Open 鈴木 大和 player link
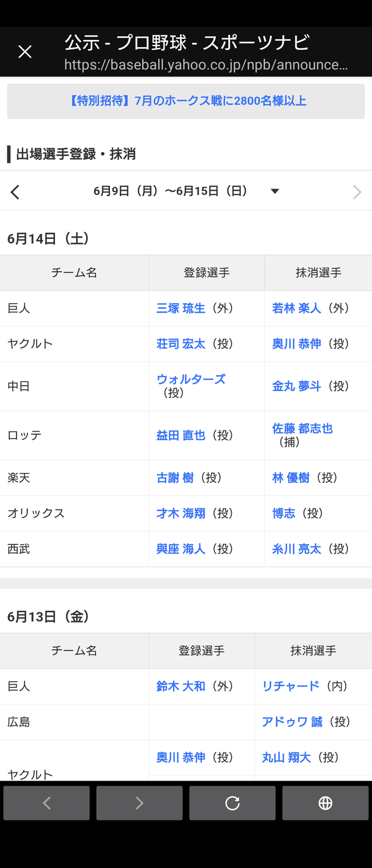 (181, 686)
